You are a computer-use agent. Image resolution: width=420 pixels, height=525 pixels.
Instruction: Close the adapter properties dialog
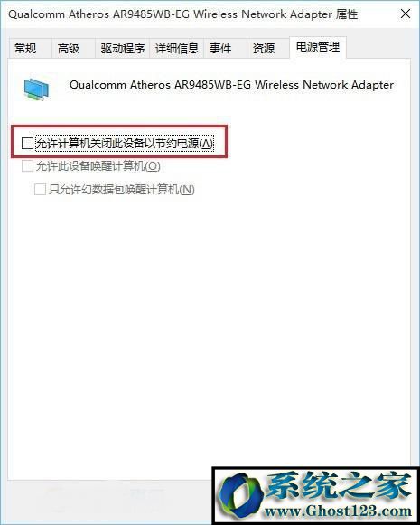[406, 14]
